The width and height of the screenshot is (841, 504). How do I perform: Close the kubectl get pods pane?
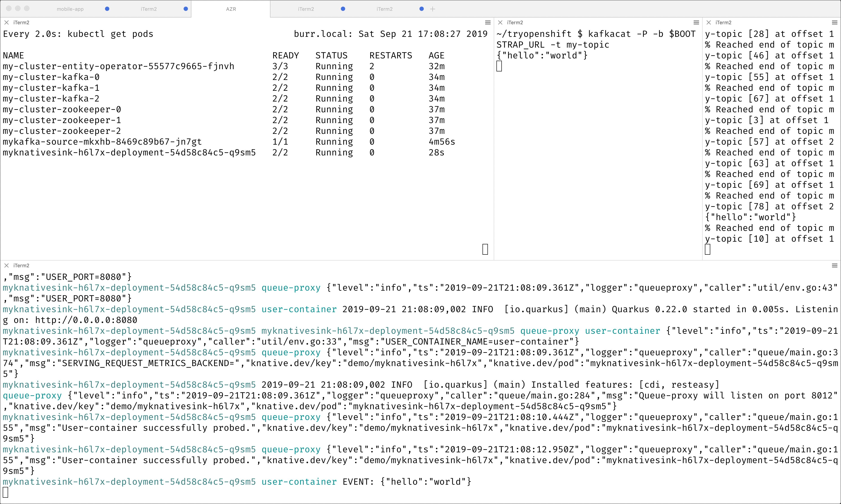[7, 22]
